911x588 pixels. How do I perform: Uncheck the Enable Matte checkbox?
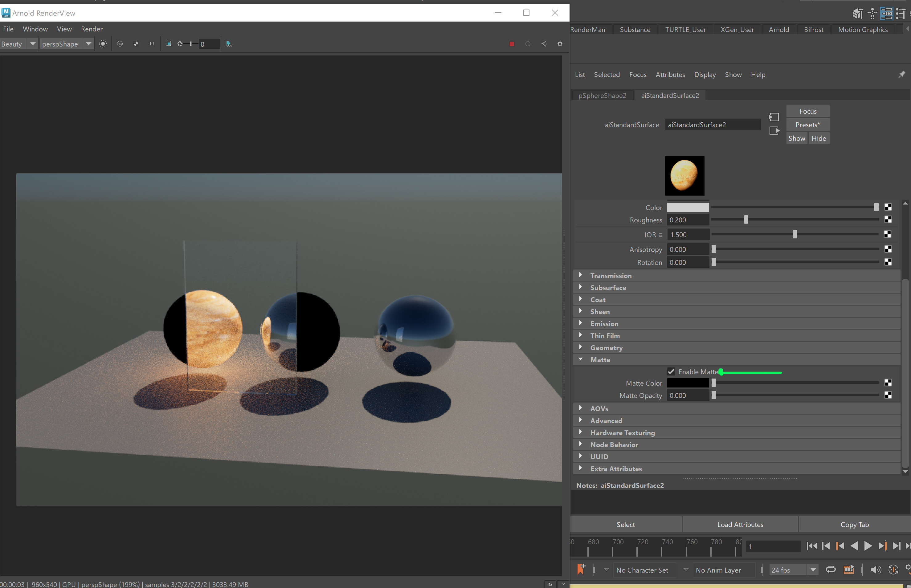pos(672,371)
